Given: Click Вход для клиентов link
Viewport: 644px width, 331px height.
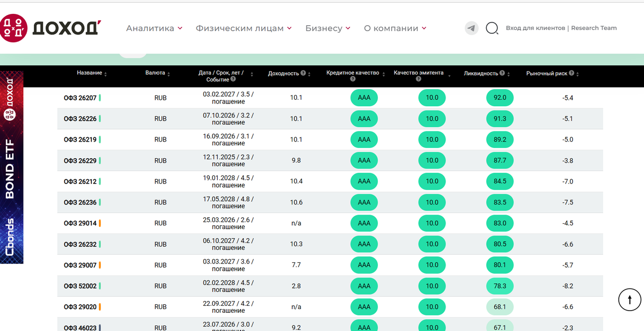Looking at the screenshot, I should 536,28.
